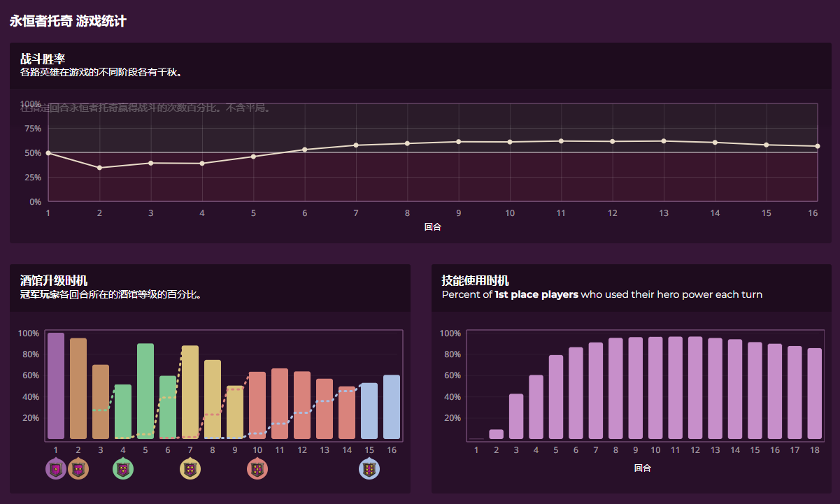Click the yellow turn 7 bar in tavern upgrade chart
This screenshot has width=840, height=504.
coord(190,392)
